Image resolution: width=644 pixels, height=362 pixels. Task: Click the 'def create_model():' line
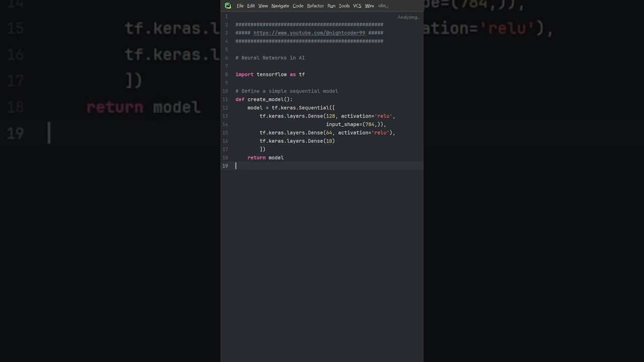[264, 100]
